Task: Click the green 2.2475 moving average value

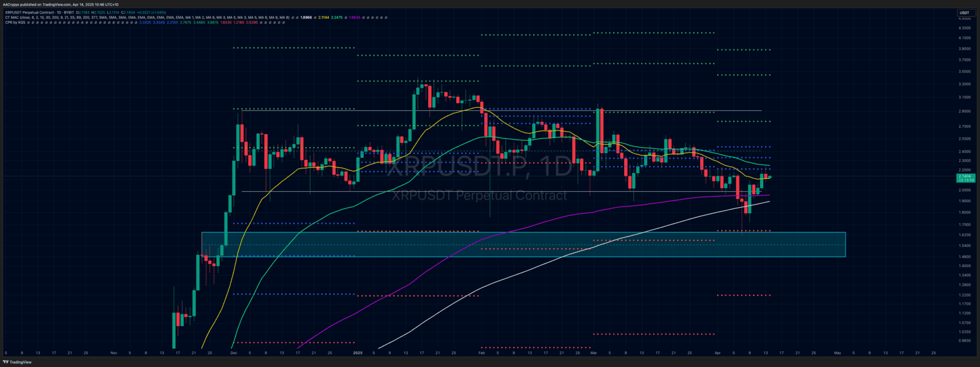Action: coord(337,17)
